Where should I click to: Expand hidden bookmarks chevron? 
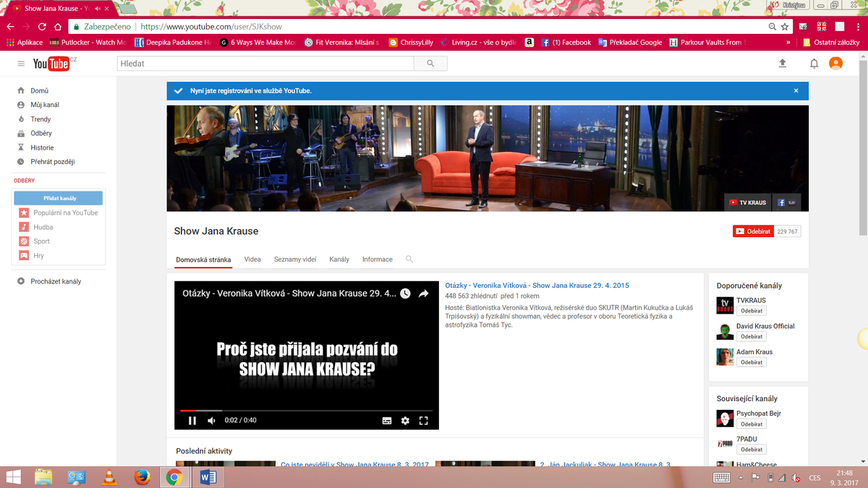click(788, 43)
